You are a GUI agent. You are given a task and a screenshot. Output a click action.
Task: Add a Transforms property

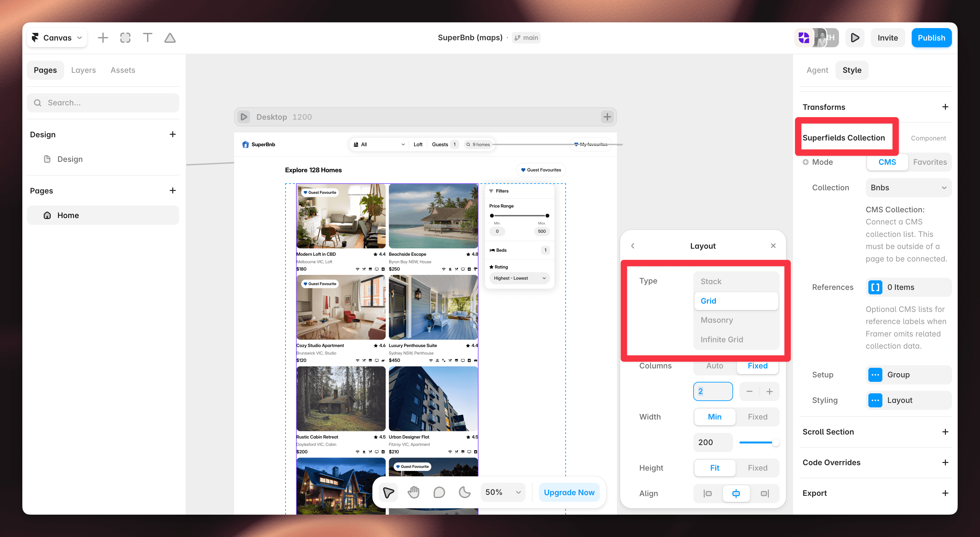pos(945,107)
